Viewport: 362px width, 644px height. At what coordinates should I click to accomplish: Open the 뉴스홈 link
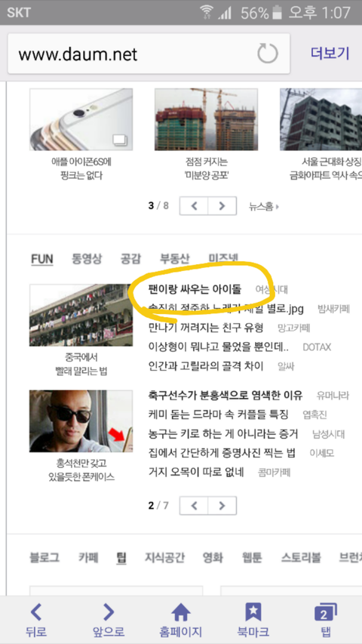tap(263, 206)
